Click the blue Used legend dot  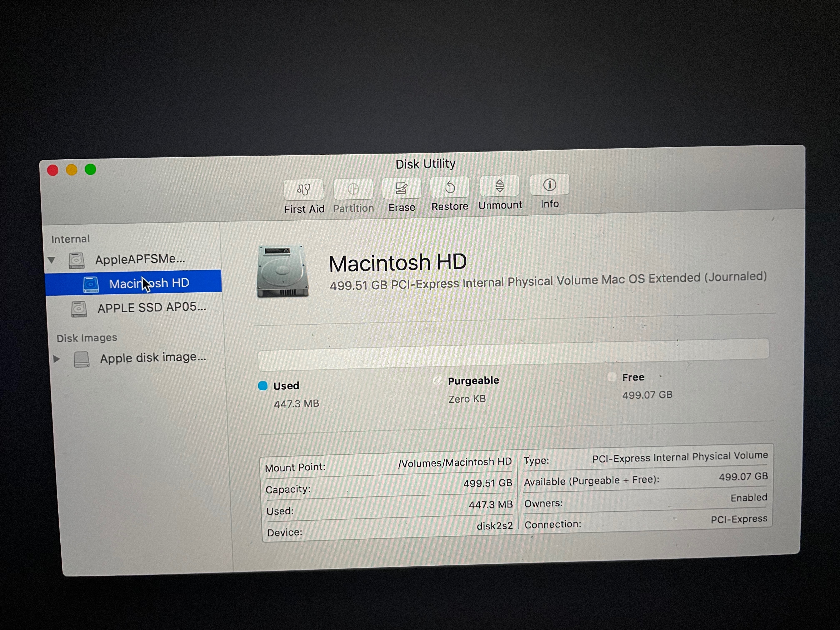263,386
